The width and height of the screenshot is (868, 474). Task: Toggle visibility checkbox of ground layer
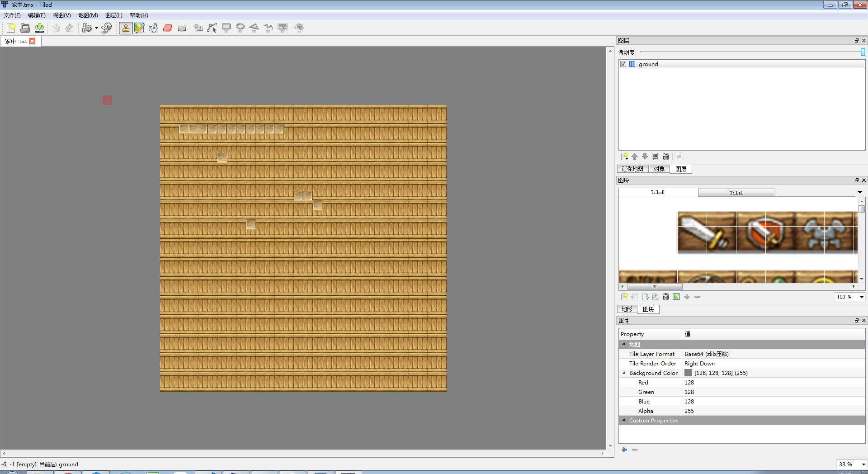[623, 64]
